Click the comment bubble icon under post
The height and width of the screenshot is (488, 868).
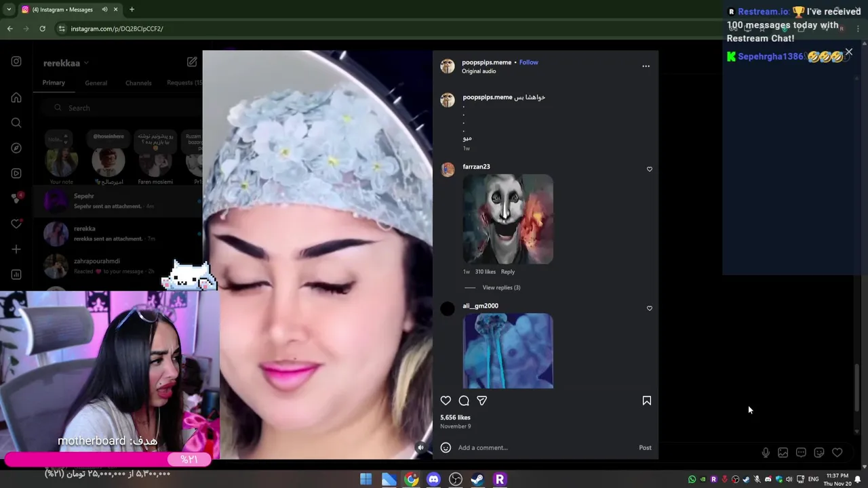click(464, 401)
